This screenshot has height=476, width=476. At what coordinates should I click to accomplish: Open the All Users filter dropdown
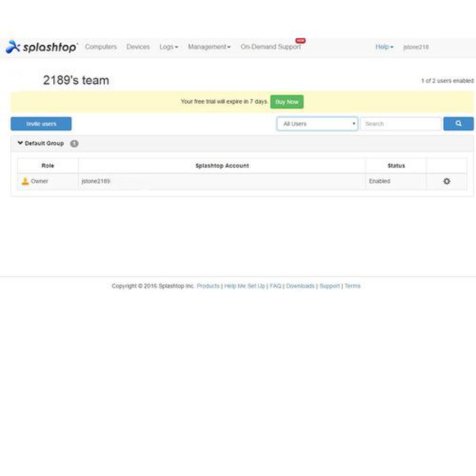click(x=317, y=124)
